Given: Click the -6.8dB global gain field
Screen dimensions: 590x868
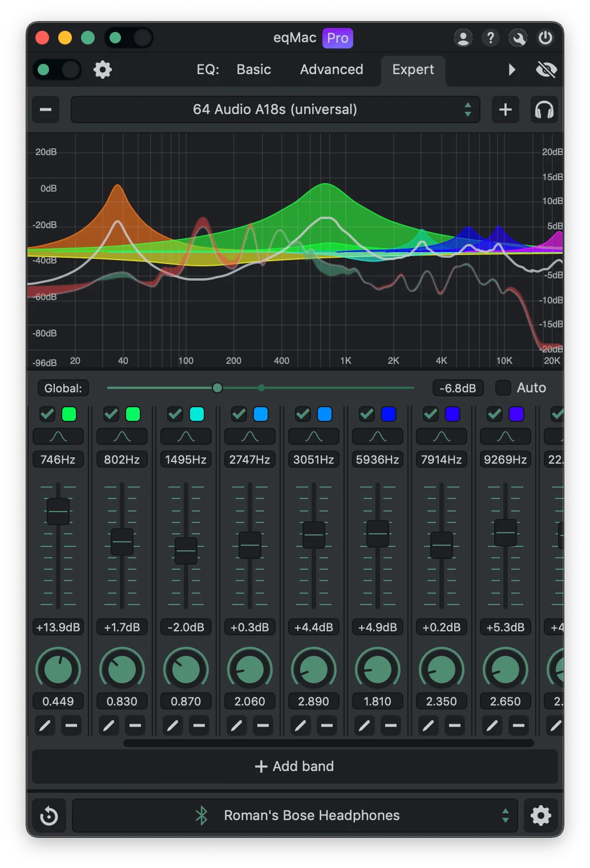Looking at the screenshot, I should point(458,388).
